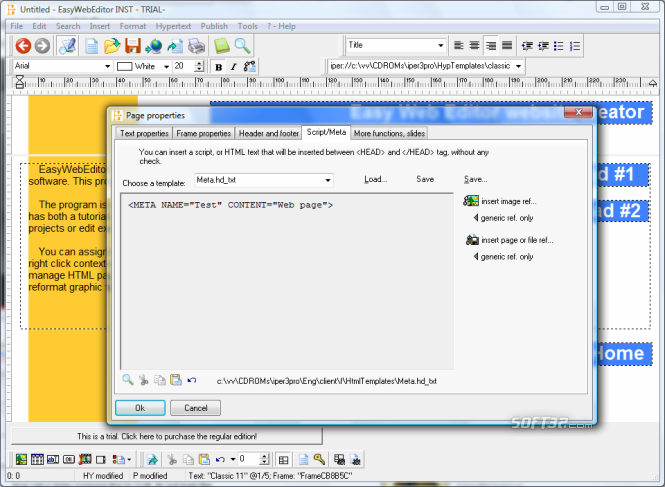The image size is (665, 487).
Task: Apply bulleted list formatting
Action: point(559,45)
